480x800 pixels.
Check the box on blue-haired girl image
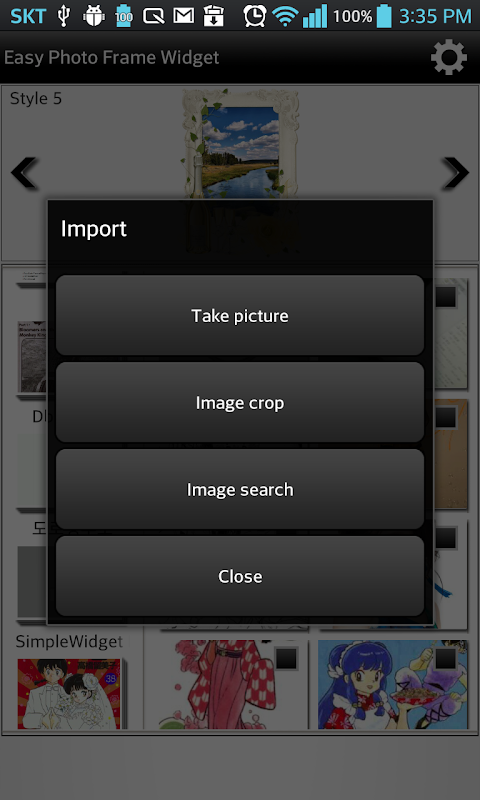pos(445,659)
